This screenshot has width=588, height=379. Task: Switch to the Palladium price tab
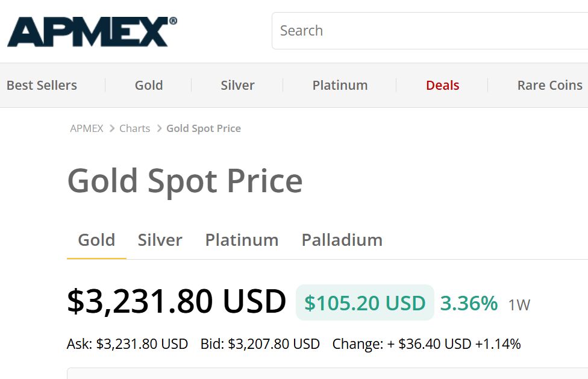pyautogui.click(x=342, y=240)
